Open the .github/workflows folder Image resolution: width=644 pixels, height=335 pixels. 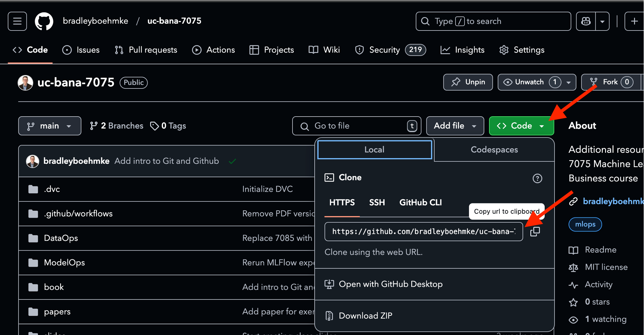click(x=78, y=214)
